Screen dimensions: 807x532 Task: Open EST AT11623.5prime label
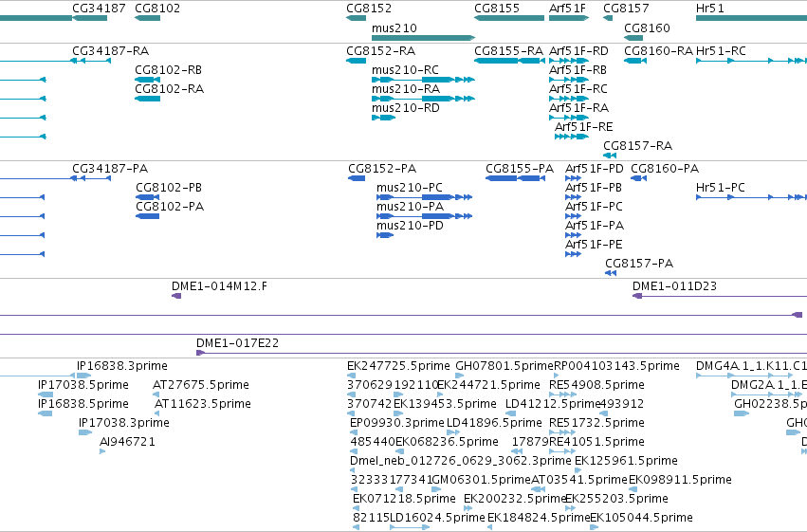point(203,404)
